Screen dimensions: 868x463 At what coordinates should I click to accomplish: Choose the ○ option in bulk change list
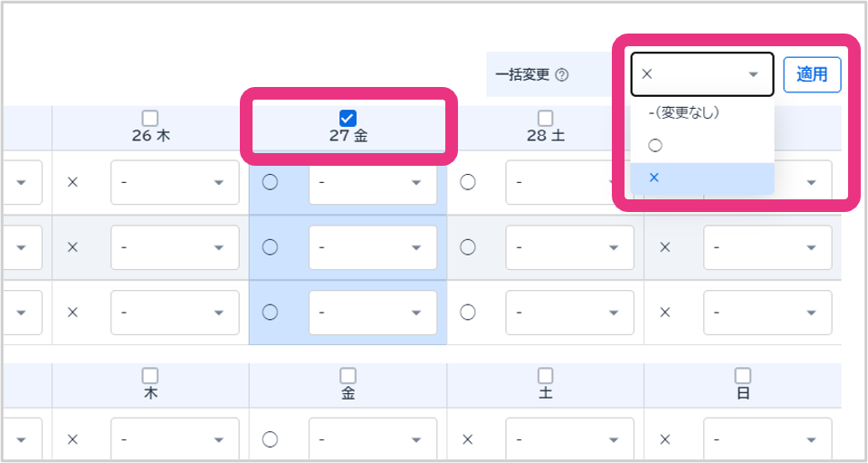coord(655,145)
